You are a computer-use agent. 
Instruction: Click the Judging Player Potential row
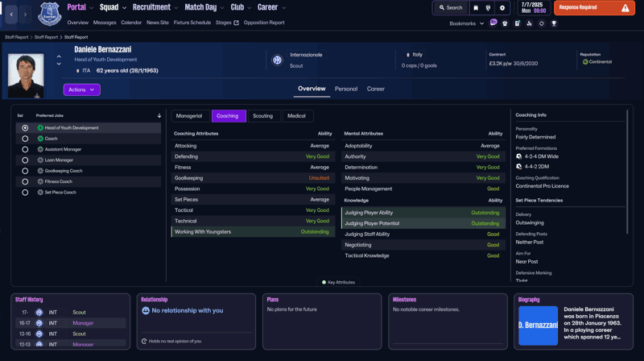(x=423, y=223)
